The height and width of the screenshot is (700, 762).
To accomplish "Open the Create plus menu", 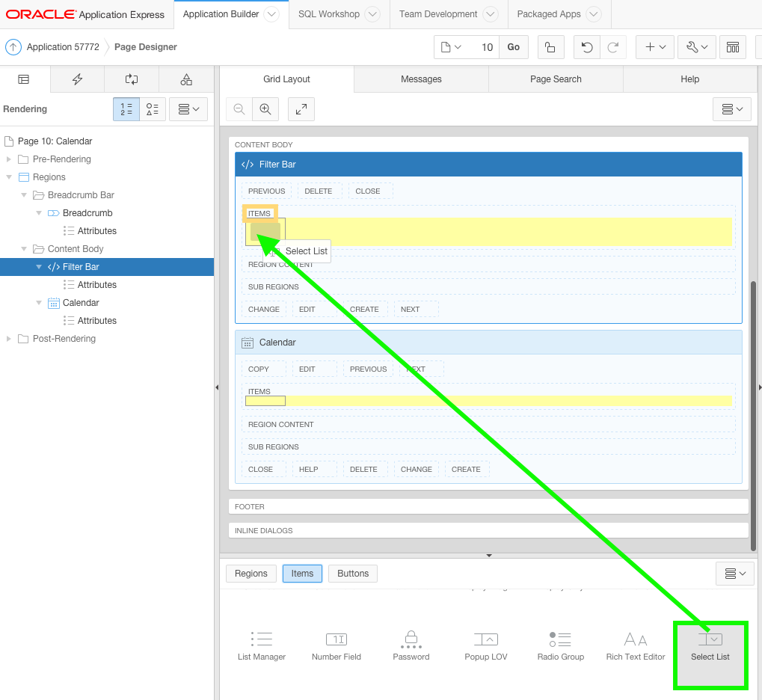I will (654, 47).
